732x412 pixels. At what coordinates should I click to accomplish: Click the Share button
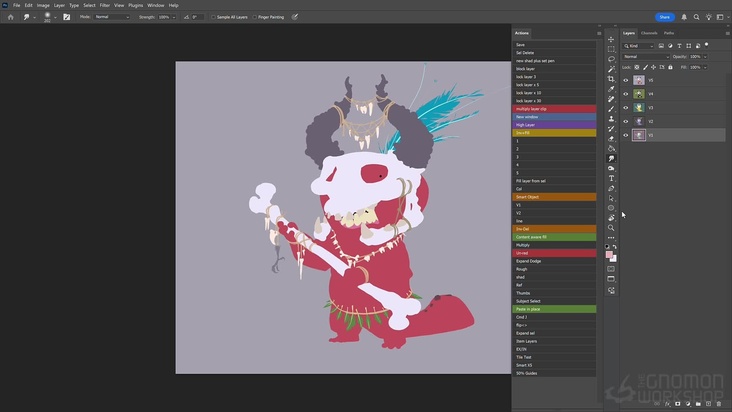tap(664, 17)
